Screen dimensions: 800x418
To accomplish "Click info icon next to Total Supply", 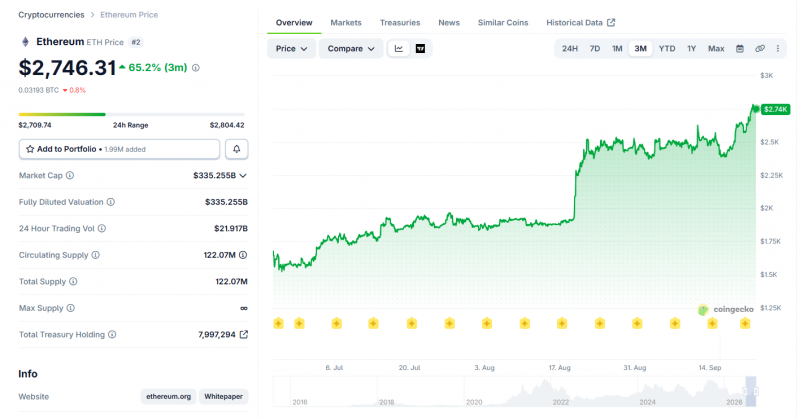I will pos(73,281).
